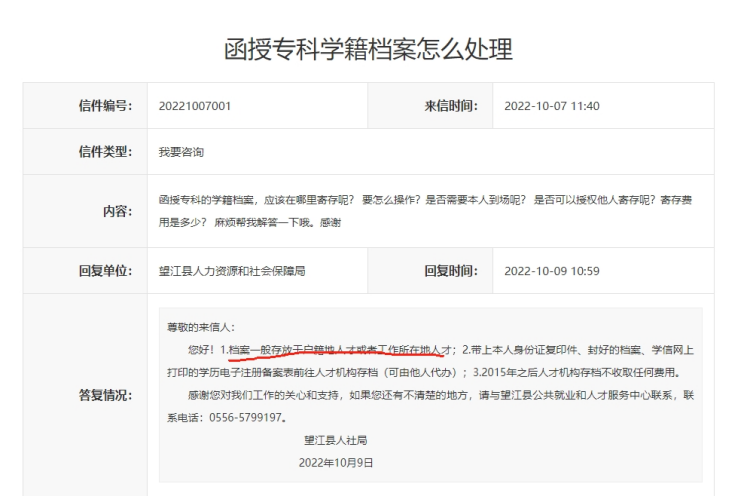Click the 内容 label
Viewport: 750px width, 496px height.
point(118,211)
